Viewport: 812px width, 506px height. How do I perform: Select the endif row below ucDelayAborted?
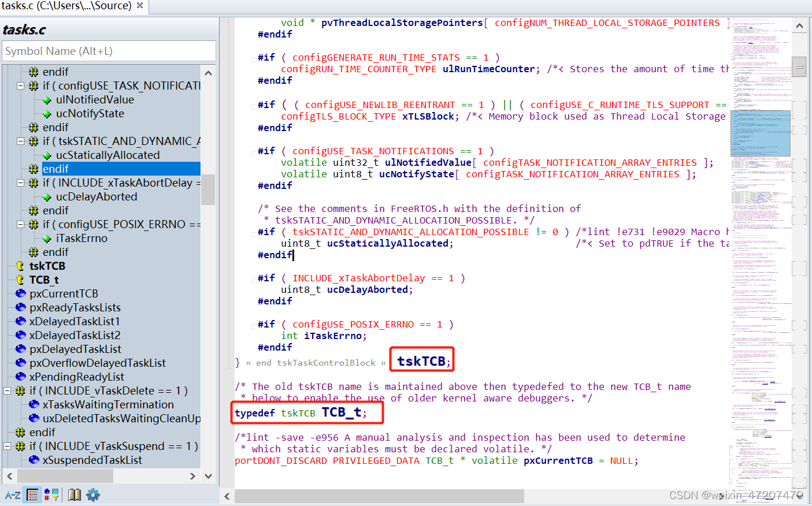click(x=55, y=210)
